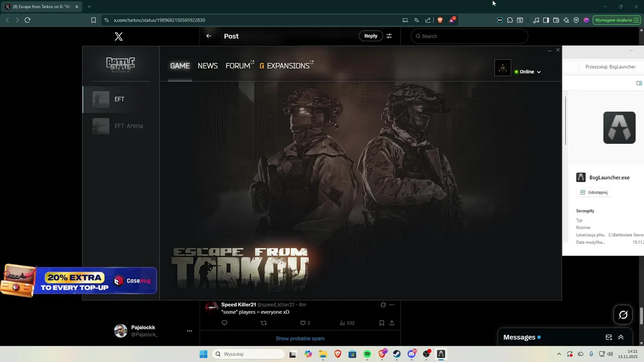
Task: Switch to NEWS tab in launcher
Action: click(207, 66)
